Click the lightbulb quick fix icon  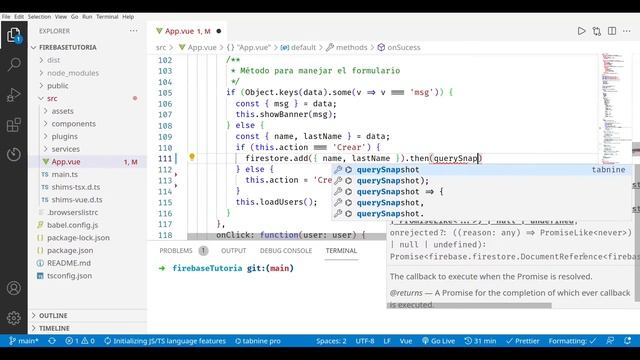click(192, 157)
